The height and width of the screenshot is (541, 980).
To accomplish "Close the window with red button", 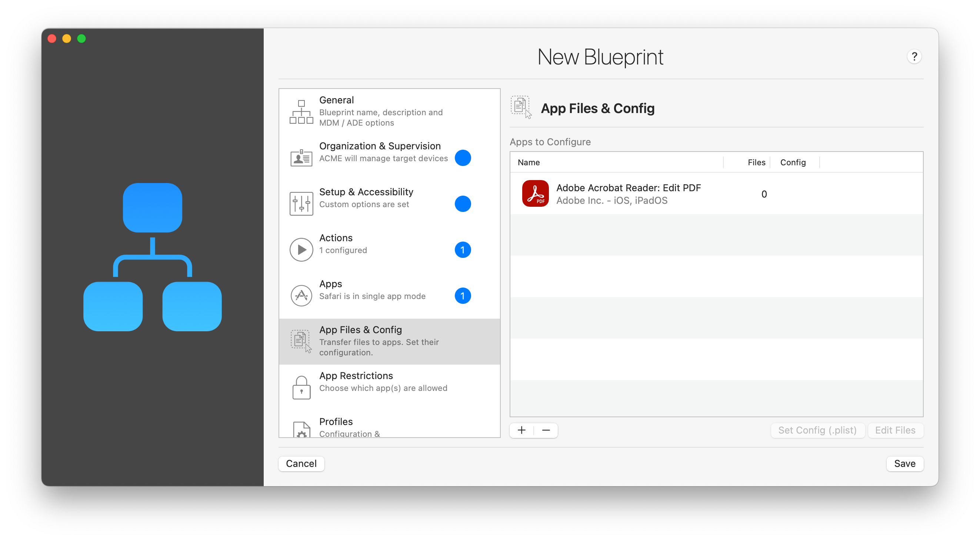I will [x=52, y=39].
